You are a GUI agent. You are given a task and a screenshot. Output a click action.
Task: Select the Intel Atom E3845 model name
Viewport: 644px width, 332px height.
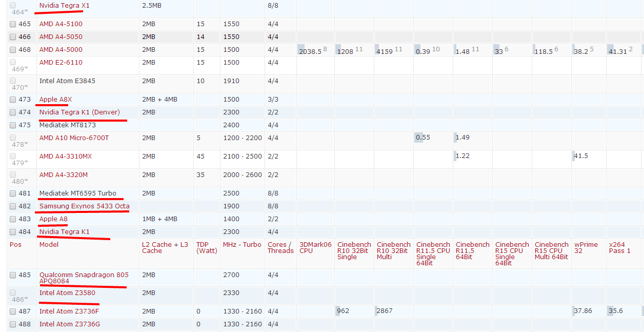click(67, 81)
